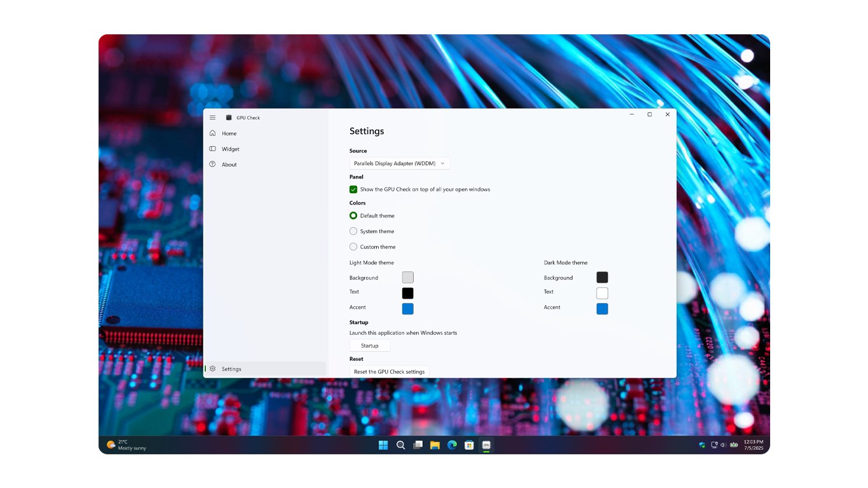Select the Home icon in the sidebar
The height and width of the screenshot is (488, 868).
click(214, 133)
